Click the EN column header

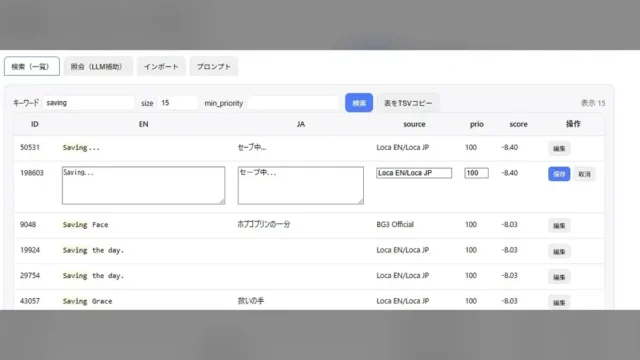pyautogui.click(x=143, y=124)
